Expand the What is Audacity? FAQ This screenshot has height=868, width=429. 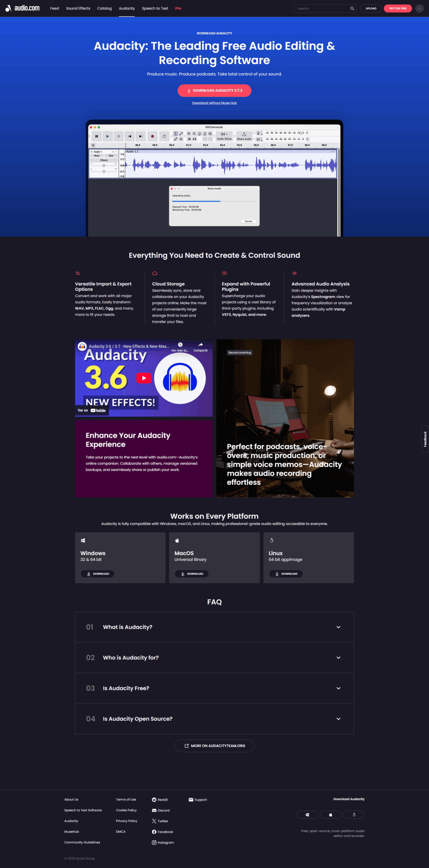[x=214, y=627]
